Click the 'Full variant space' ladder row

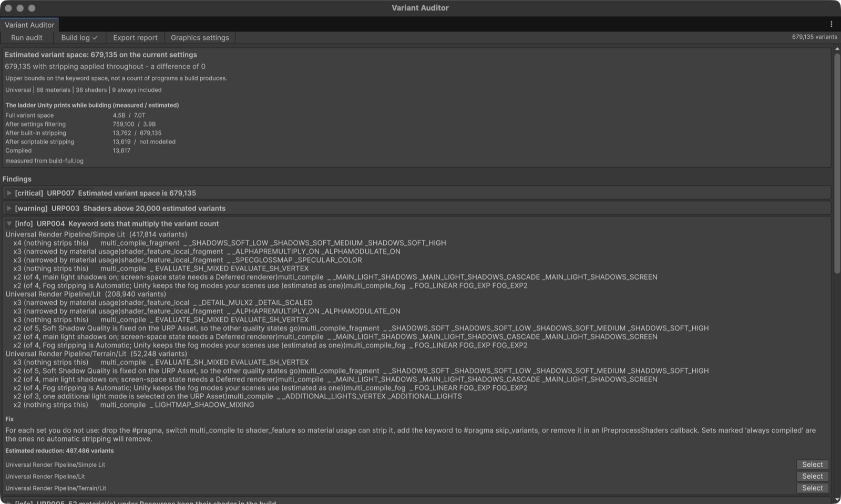pyautogui.click(x=75, y=116)
